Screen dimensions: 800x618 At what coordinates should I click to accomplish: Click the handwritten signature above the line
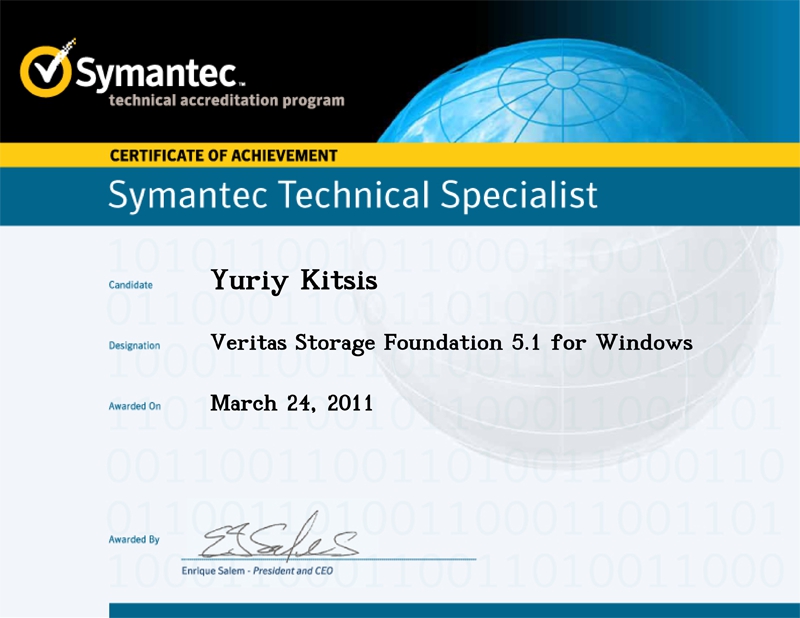click(x=280, y=537)
